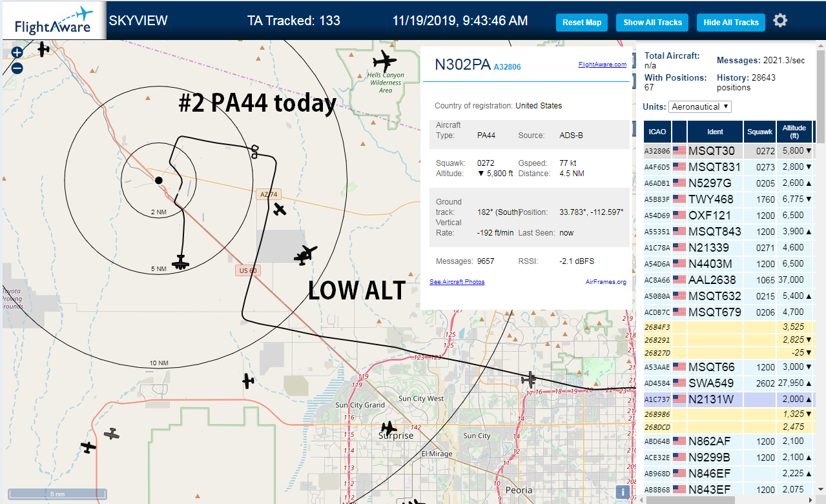Click the horizontal scrollbar under the aircraft table
This screenshot has height=504, width=826.
coord(690,500)
